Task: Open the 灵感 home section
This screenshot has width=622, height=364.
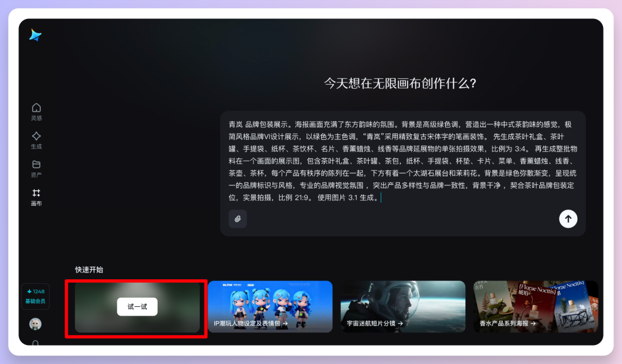Action: [36, 112]
